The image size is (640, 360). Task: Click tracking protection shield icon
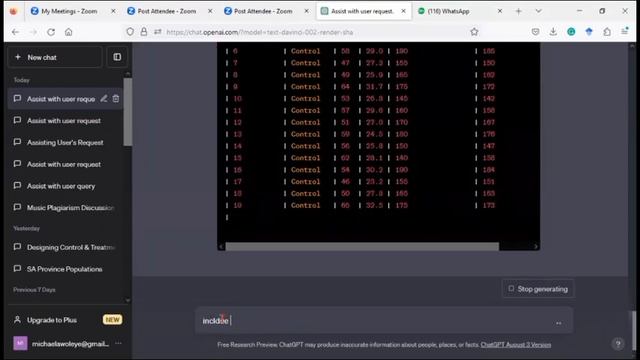click(x=130, y=32)
